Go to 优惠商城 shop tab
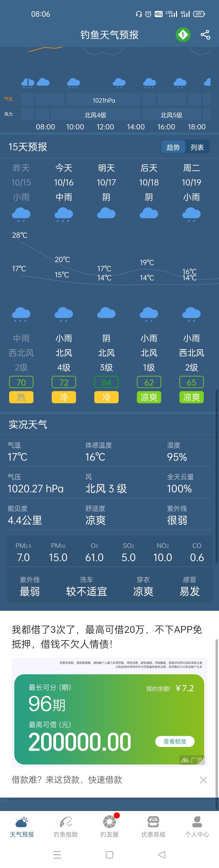The width and height of the screenshot is (219, 868). 153,827
